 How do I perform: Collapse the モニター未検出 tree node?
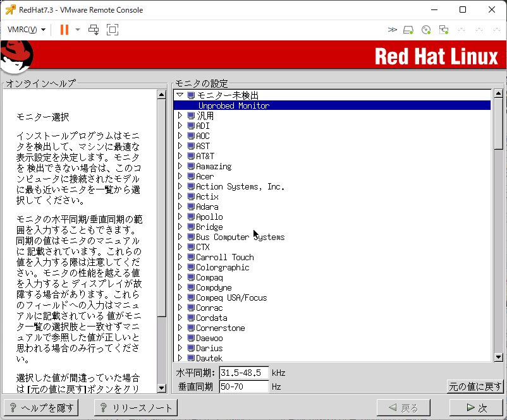coord(180,95)
